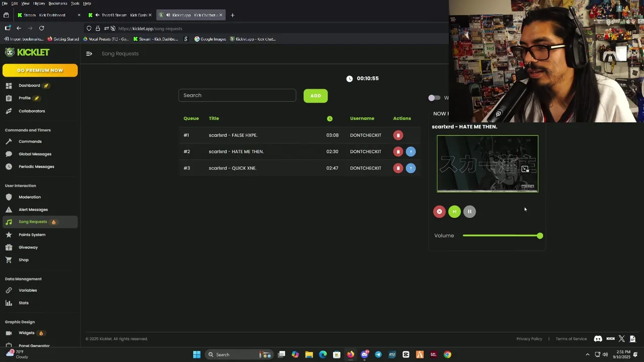644x362 pixels.
Task: Open Dashboard in sidebar
Action: click(29, 85)
